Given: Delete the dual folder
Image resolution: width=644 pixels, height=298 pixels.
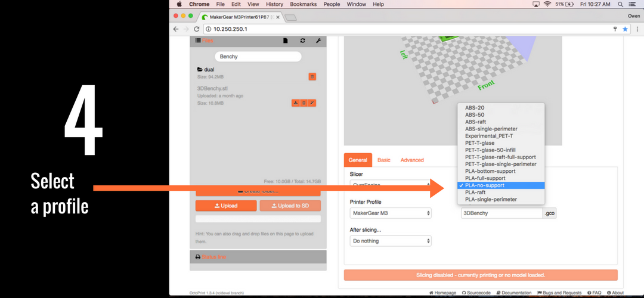Looking at the screenshot, I should 312,77.
